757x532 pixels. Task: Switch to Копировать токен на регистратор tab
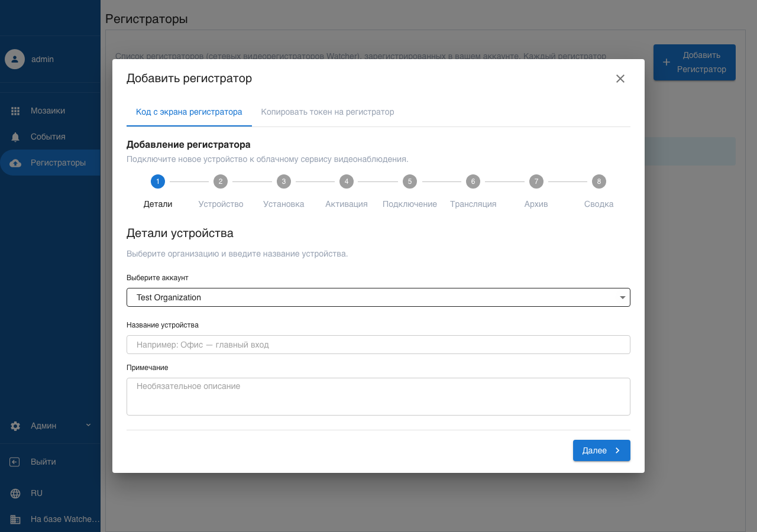[328, 112]
